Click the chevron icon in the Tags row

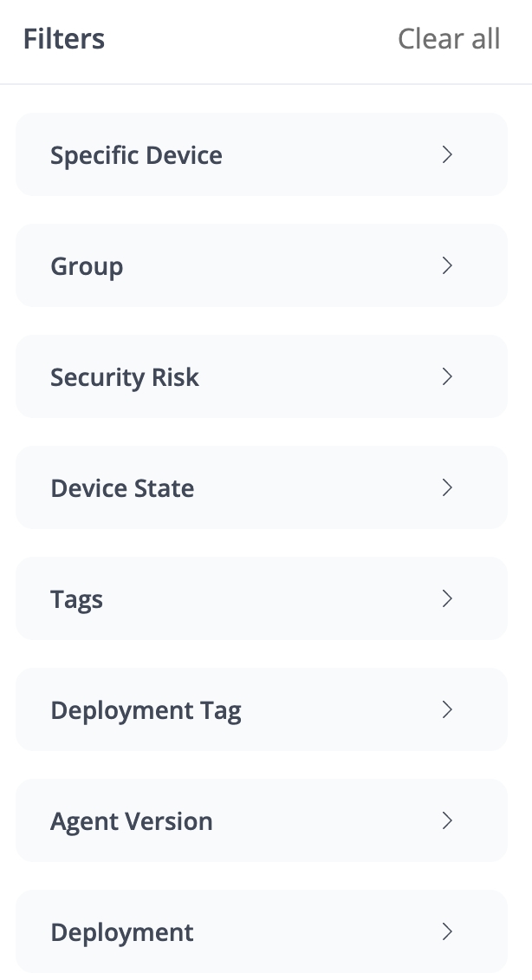coord(447,598)
